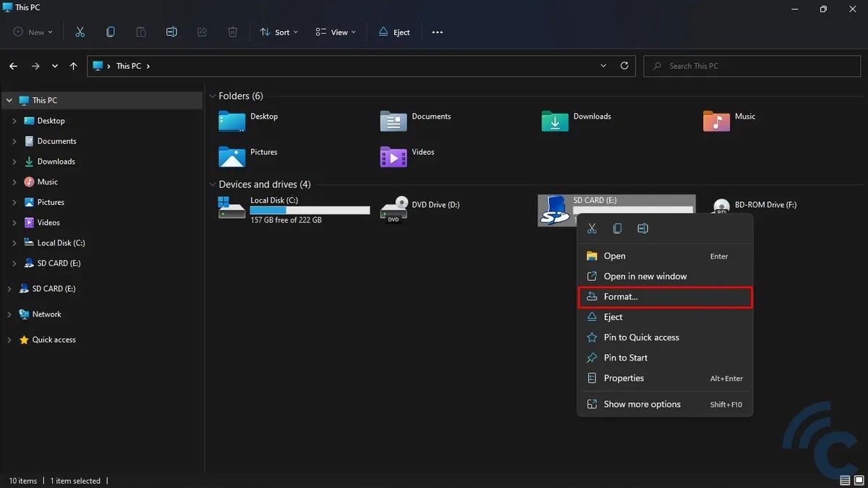Screen dimensions: 868x488
Task: Click the Cut icon in the toolbar
Action: pos(80,32)
